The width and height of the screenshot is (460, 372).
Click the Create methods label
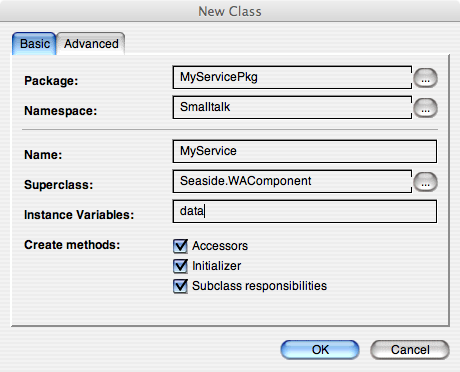coord(72,245)
